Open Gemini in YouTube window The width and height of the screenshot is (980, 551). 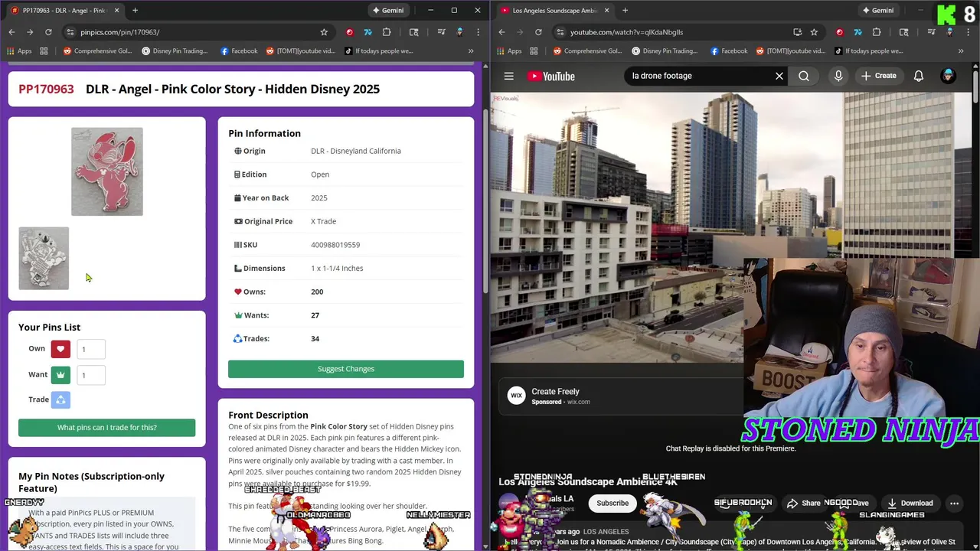(877, 11)
